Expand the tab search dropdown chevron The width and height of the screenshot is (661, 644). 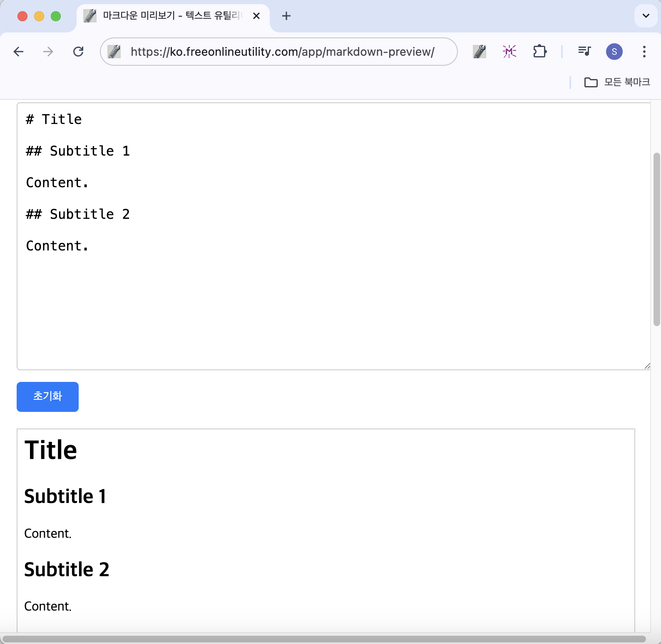(x=646, y=16)
